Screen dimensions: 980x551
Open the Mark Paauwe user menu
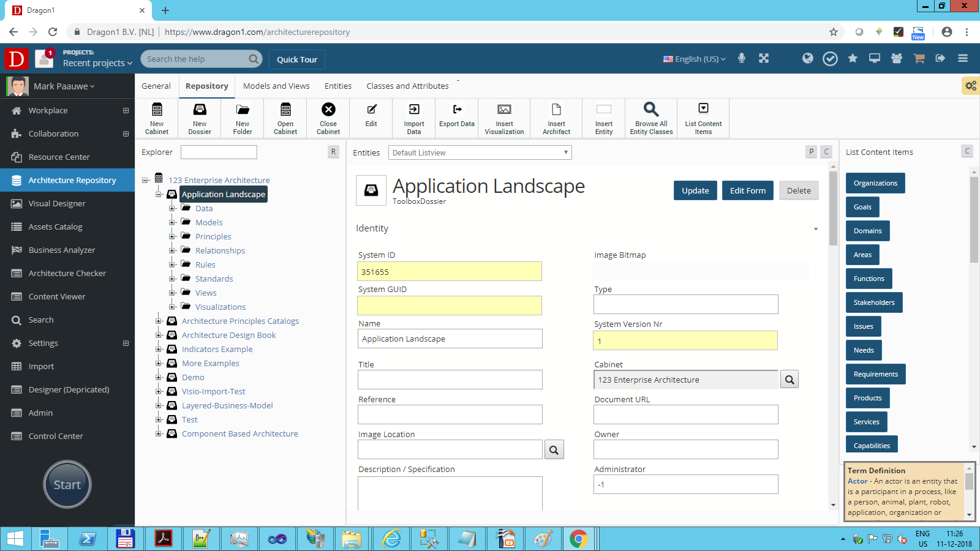[64, 86]
